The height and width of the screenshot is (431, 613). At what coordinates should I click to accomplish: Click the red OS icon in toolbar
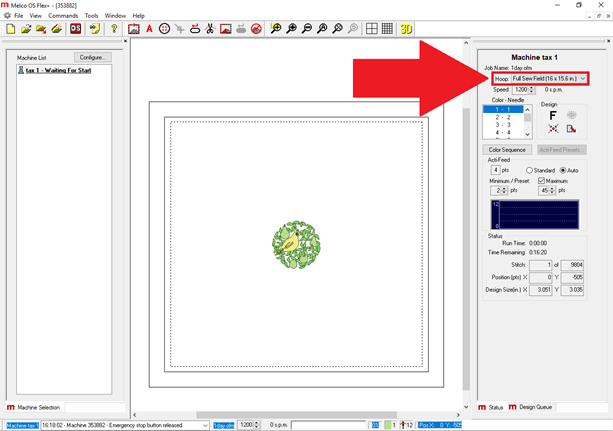75,29
